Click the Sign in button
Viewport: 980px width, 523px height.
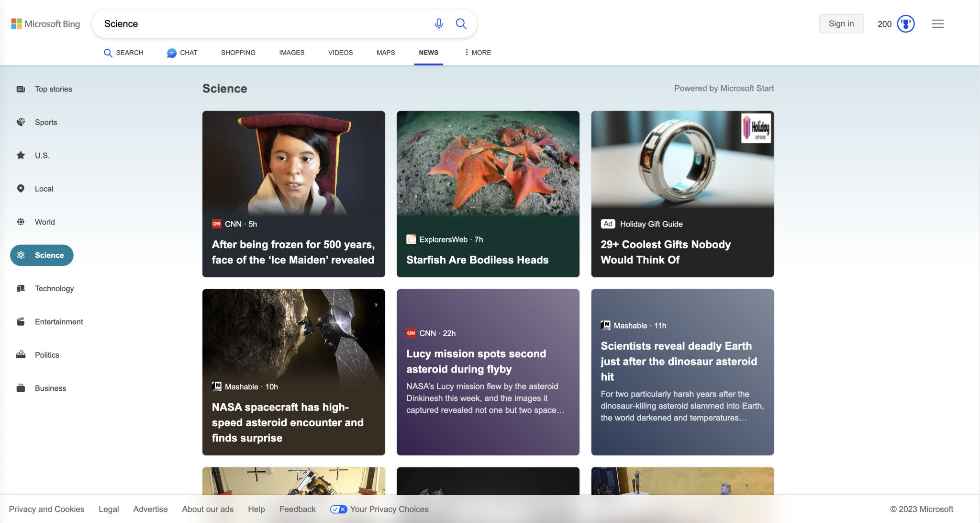[841, 23]
